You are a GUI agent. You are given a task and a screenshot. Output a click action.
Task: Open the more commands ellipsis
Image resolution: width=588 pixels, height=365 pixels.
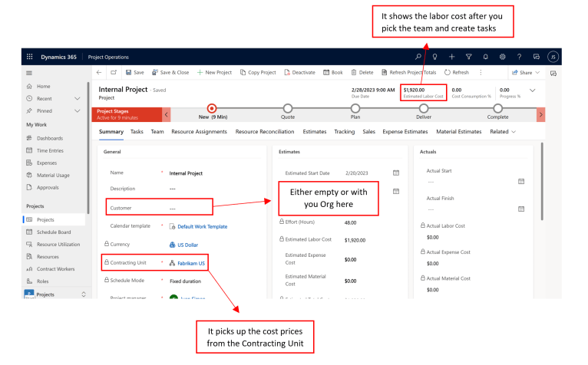point(481,73)
